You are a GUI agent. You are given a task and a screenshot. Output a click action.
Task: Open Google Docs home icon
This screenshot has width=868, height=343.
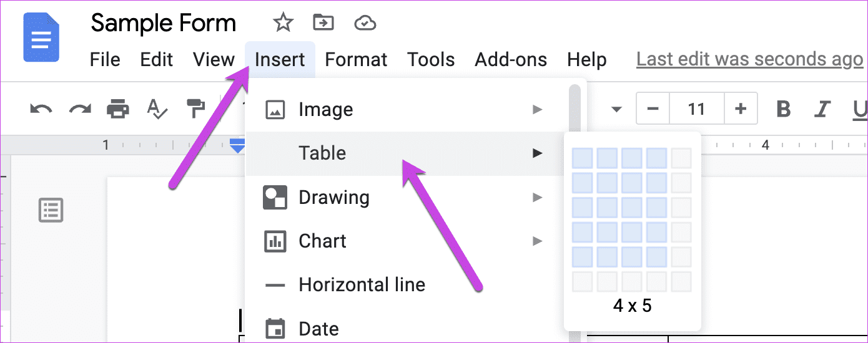tap(41, 37)
